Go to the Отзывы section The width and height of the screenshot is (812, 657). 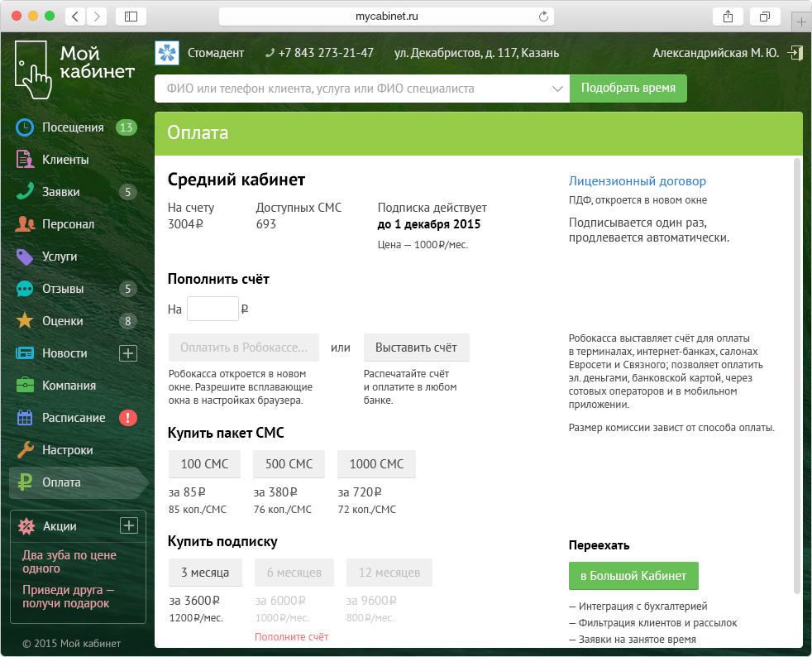point(63,289)
